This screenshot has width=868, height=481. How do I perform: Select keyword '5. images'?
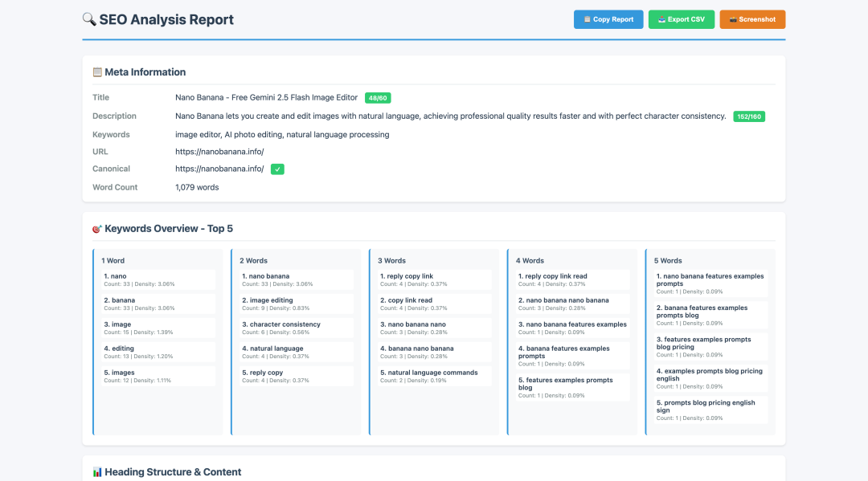pos(158,377)
